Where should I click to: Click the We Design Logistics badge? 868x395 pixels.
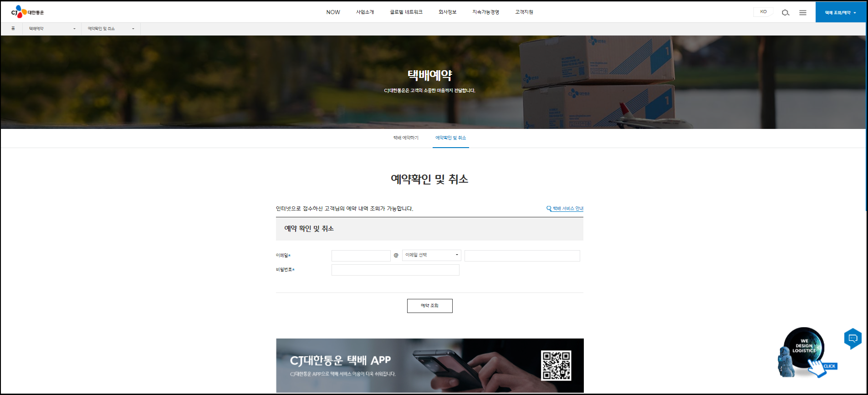806,352
